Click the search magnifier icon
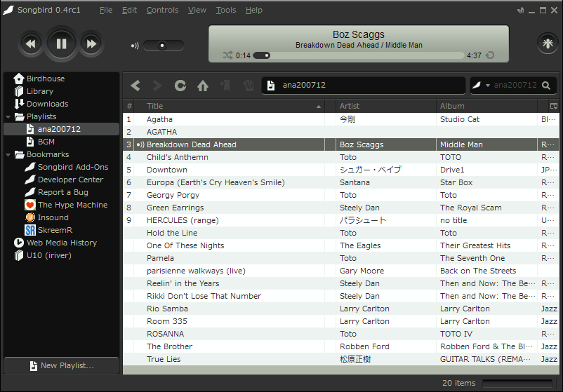The height and width of the screenshot is (392, 563). (546, 86)
